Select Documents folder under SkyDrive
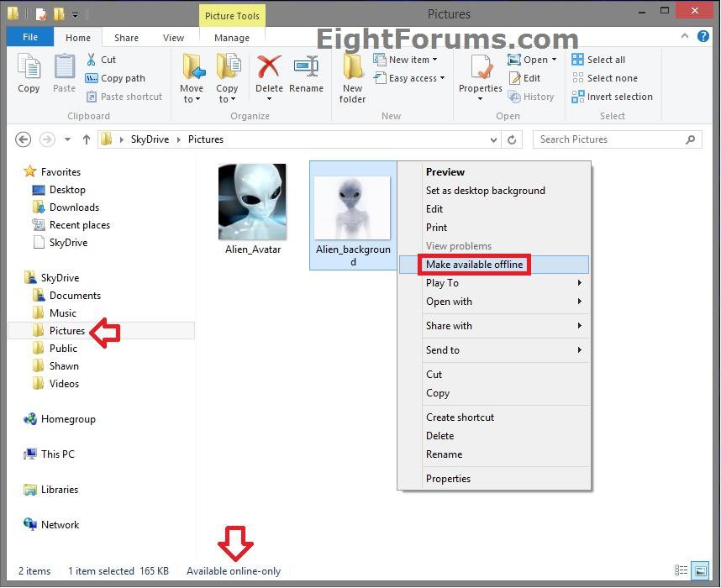The image size is (721, 588). (75, 296)
